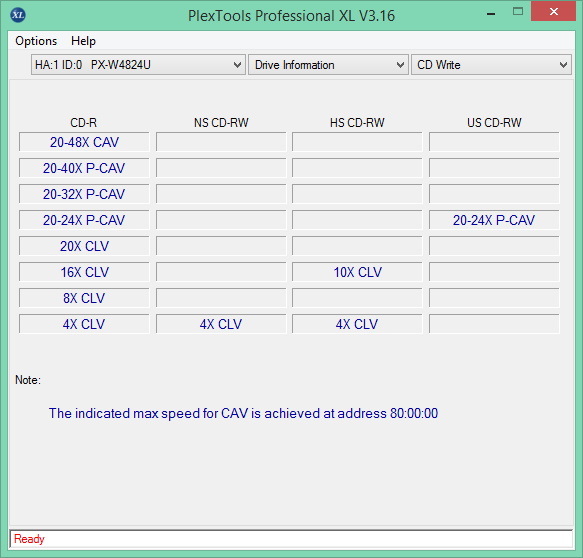Screen dimensions: 583x558
Task: Click the CD-R column header
Action: tap(84, 123)
